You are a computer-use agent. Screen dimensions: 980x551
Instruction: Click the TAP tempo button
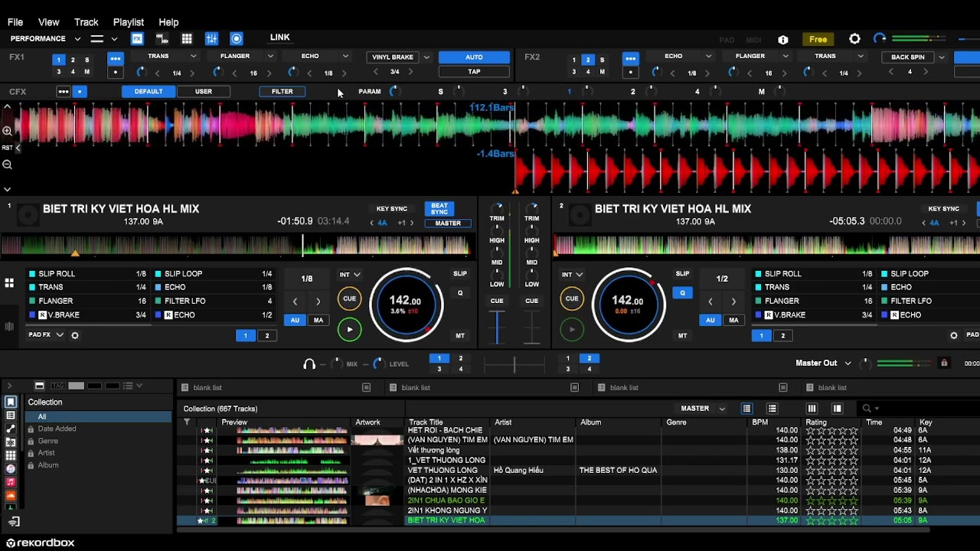pos(474,72)
